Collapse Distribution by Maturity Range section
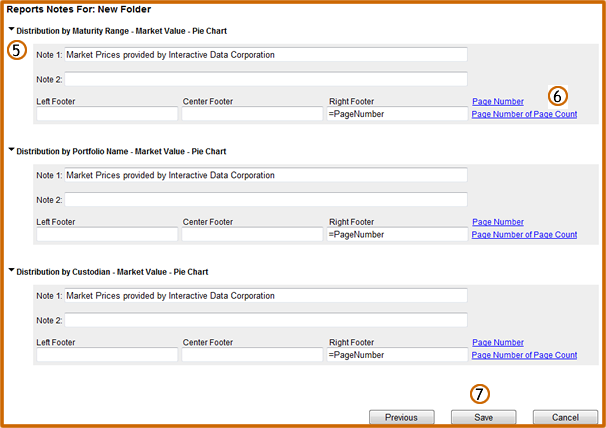This screenshot has width=606, height=428. tap(12, 29)
